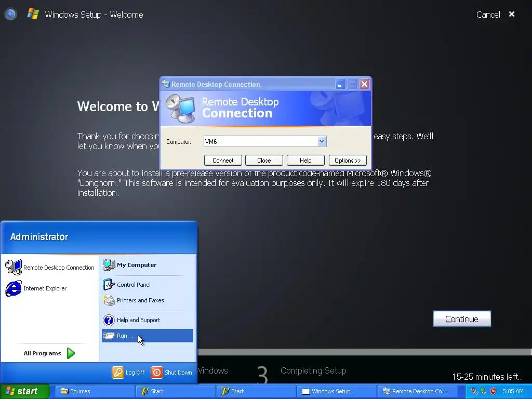This screenshot has width=532, height=399.
Task: Switch to first Start taskbar item
Action: (175, 391)
